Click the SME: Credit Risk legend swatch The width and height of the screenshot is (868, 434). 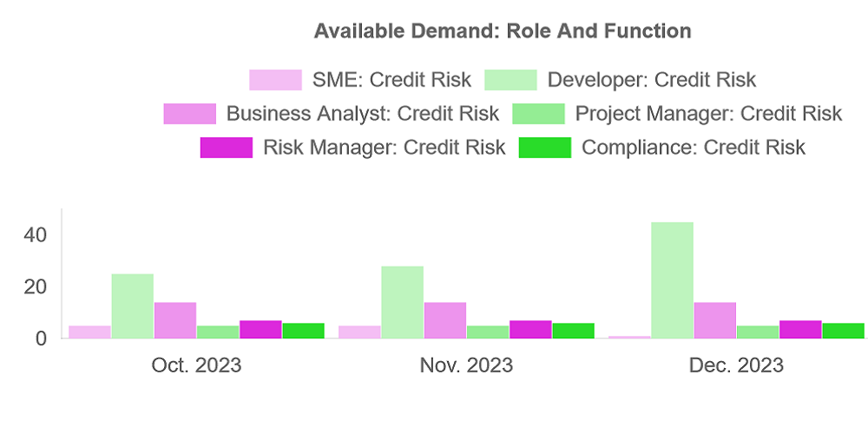click(x=275, y=80)
